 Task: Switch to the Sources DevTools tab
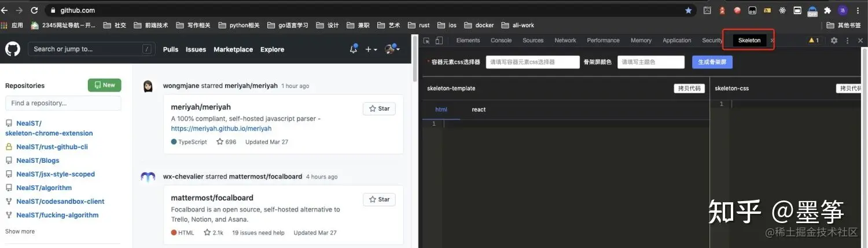533,41
